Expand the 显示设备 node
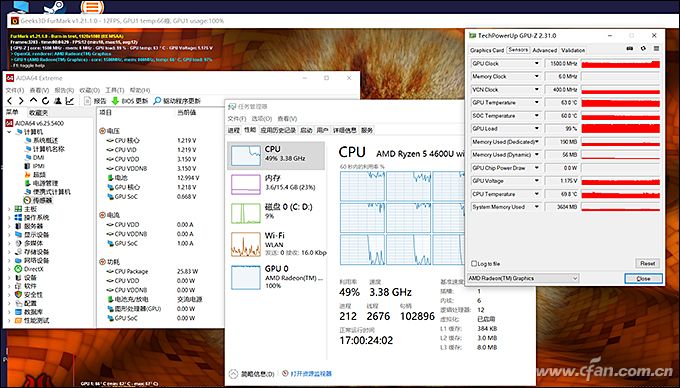Viewport: 680px width, 388px height. (x=10, y=235)
